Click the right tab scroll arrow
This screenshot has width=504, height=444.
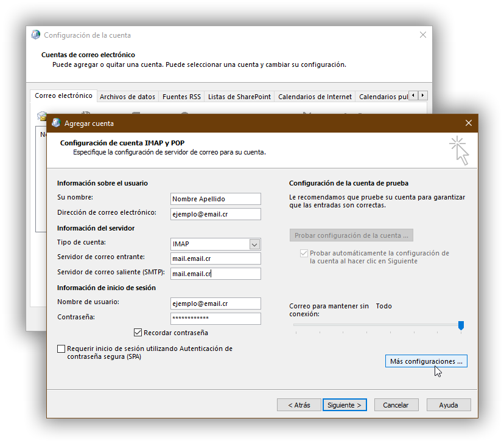tap(422, 95)
